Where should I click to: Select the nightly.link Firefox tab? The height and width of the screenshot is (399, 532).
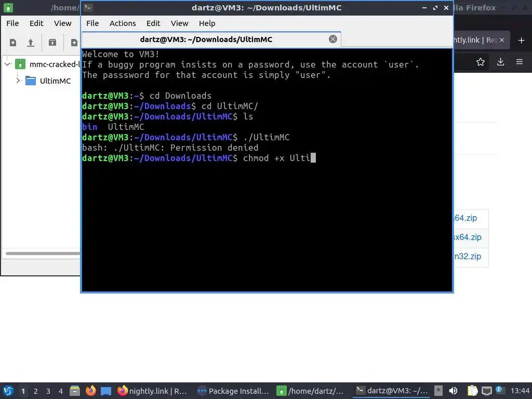click(474, 40)
